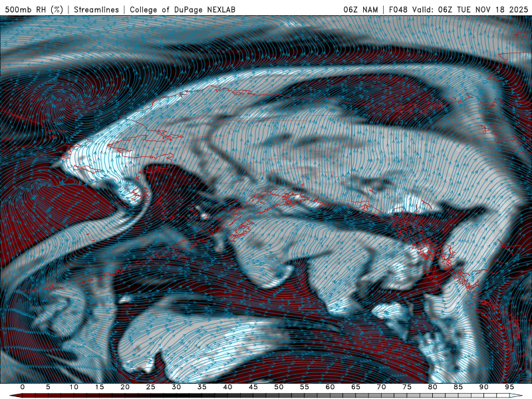Click the "College of DuPage NEXLAB" header text
The width and height of the screenshot is (532, 399).
pos(182,9)
